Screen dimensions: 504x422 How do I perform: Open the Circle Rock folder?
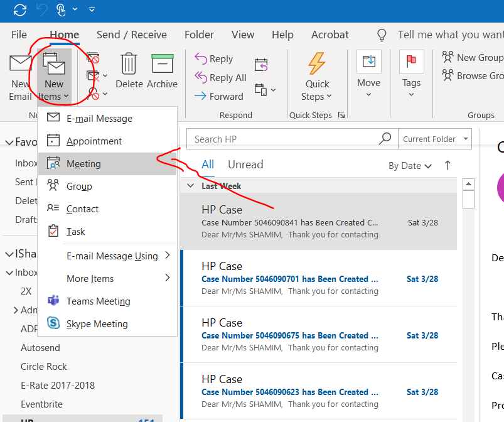pyautogui.click(x=44, y=367)
